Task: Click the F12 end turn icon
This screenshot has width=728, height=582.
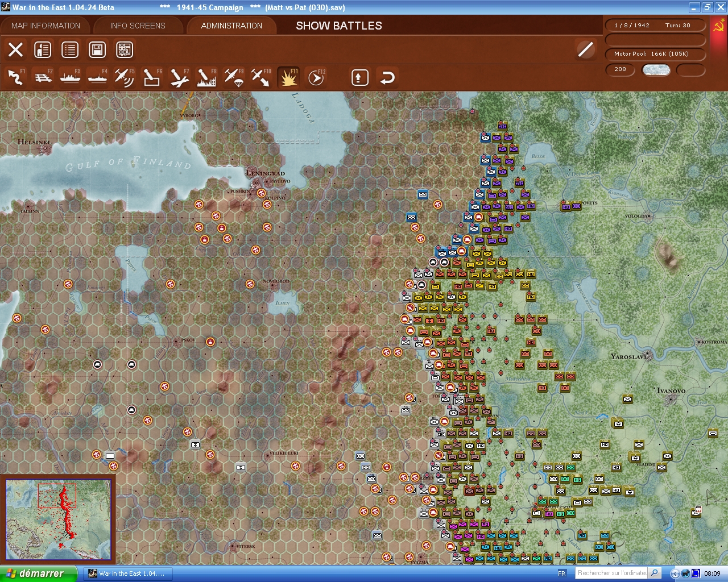Action: (x=316, y=77)
